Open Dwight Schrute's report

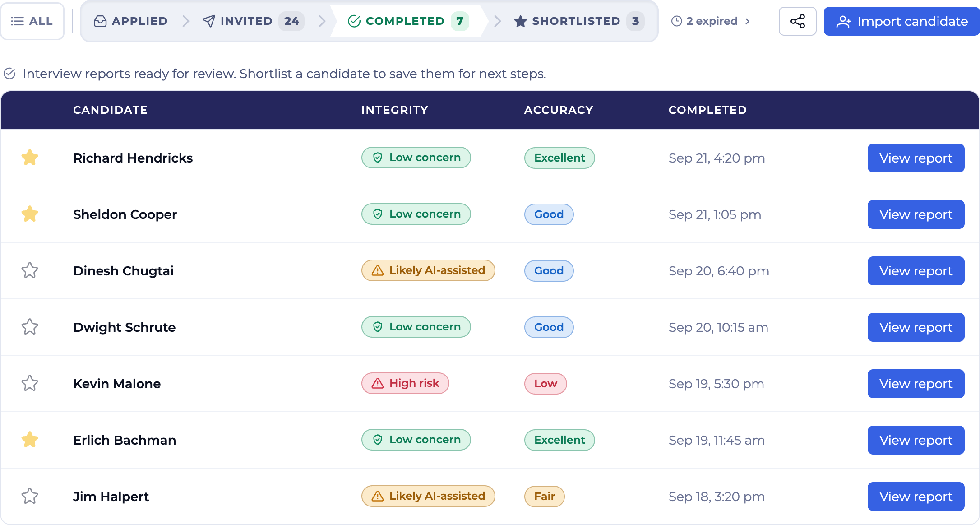(x=916, y=327)
